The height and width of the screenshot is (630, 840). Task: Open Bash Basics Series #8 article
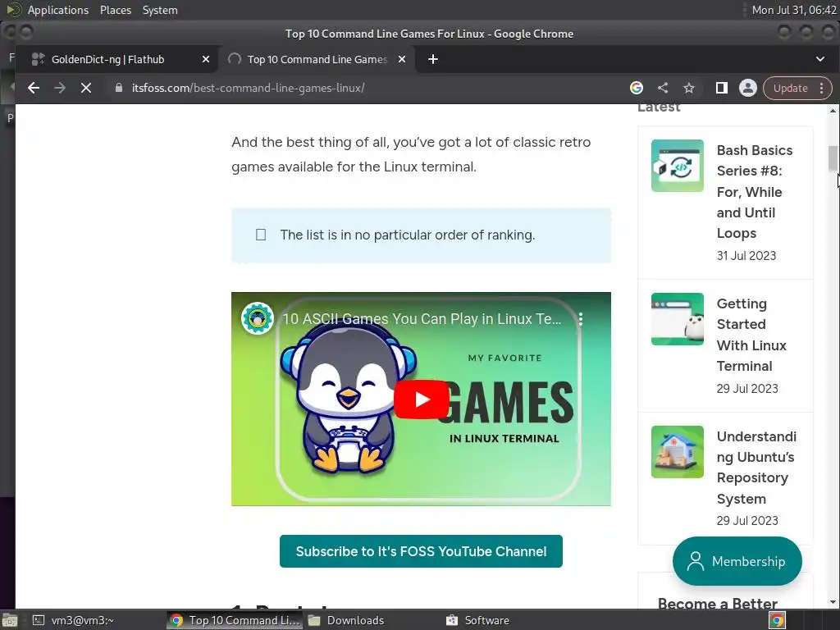point(755,192)
